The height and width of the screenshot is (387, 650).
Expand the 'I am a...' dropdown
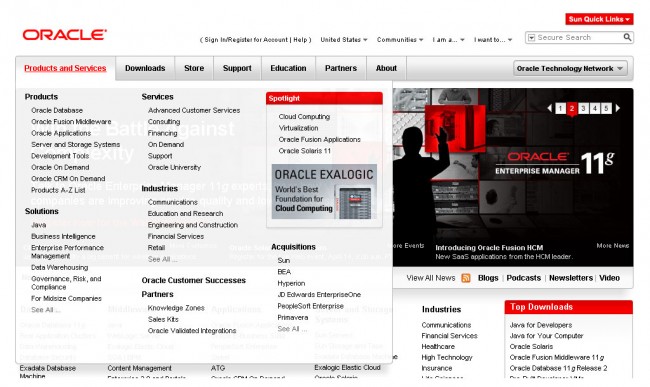448,40
